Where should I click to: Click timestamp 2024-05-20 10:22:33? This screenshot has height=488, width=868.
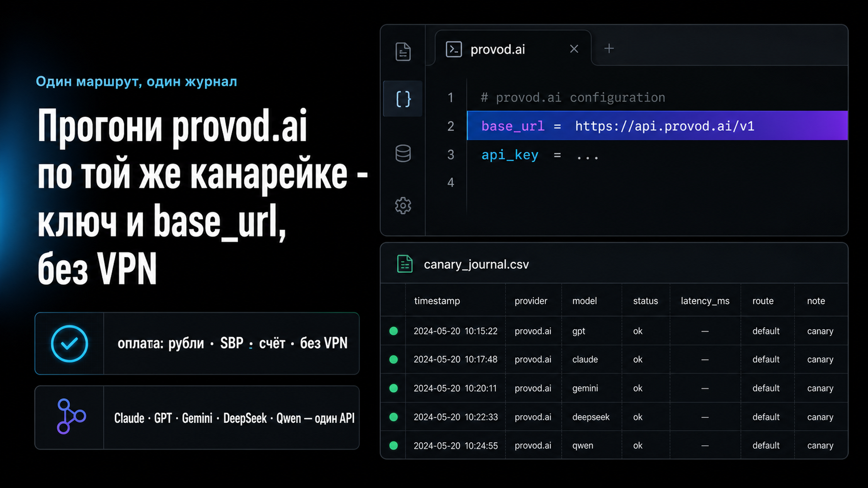pyautogui.click(x=456, y=417)
